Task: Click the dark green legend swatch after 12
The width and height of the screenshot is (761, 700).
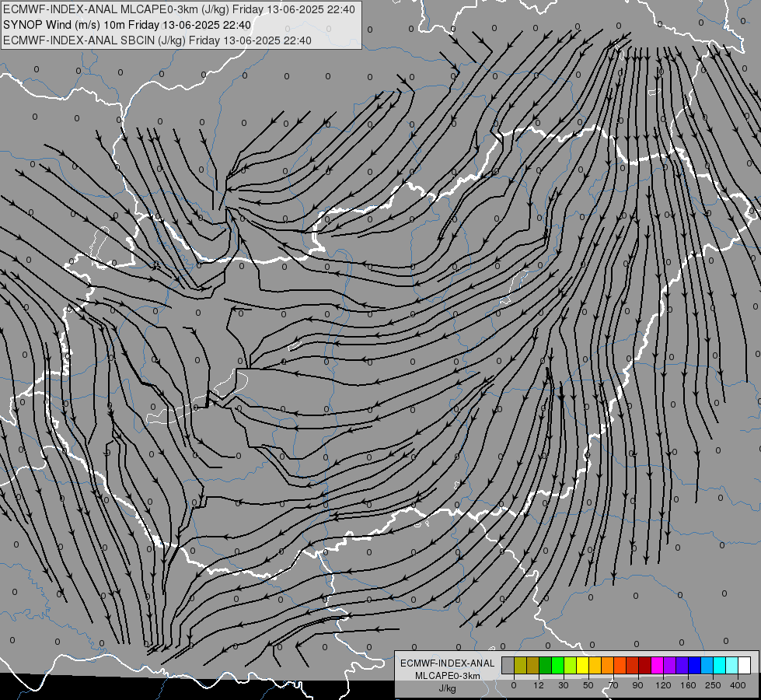Action: (546, 665)
